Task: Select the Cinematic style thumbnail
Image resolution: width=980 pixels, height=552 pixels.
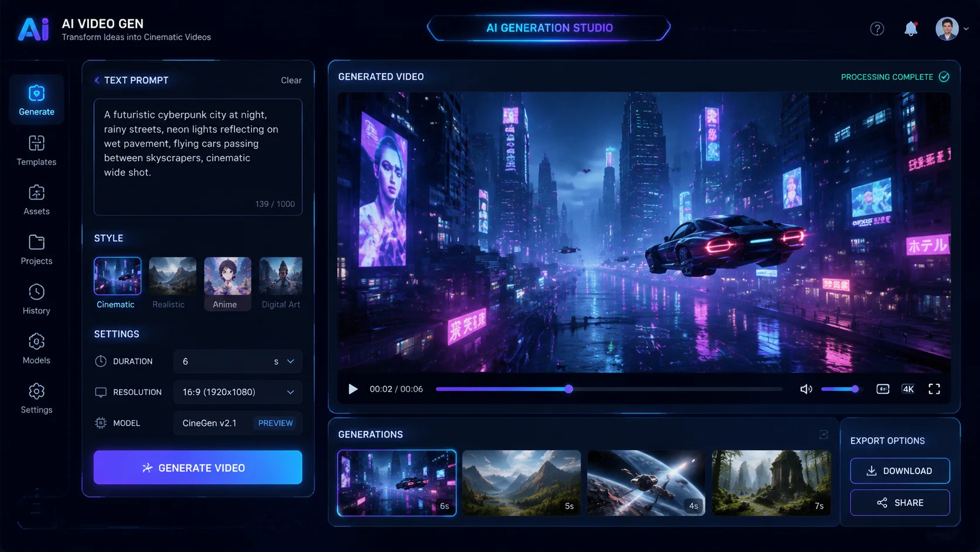Action: coord(117,276)
